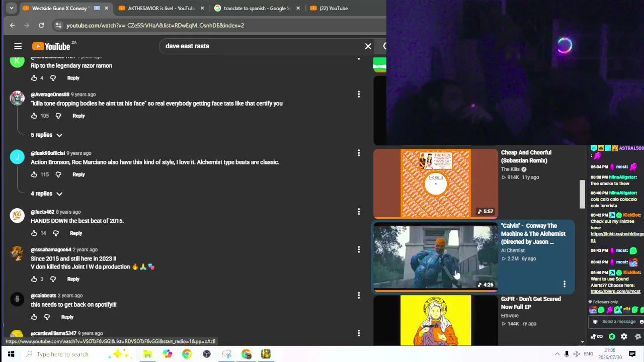Like the @funk90official comment
This screenshot has height=362, width=644.
[34, 174]
